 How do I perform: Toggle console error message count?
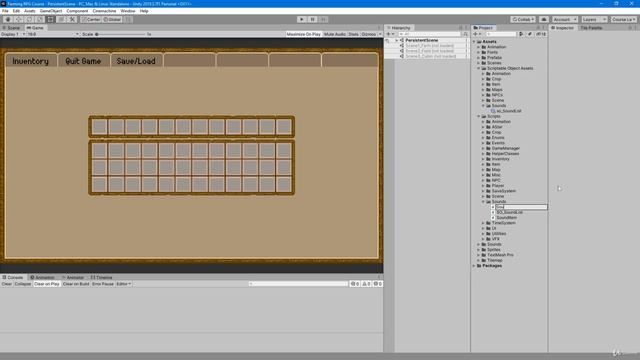(x=378, y=284)
